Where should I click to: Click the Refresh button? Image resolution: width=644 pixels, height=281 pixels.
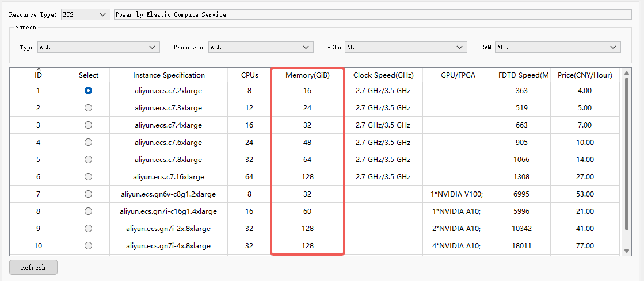click(x=33, y=267)
